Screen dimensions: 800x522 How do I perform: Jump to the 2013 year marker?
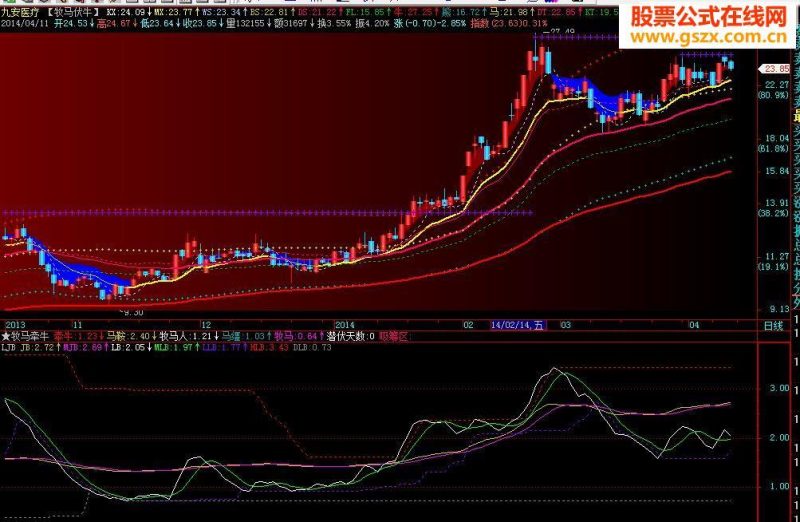coord(15,325)
